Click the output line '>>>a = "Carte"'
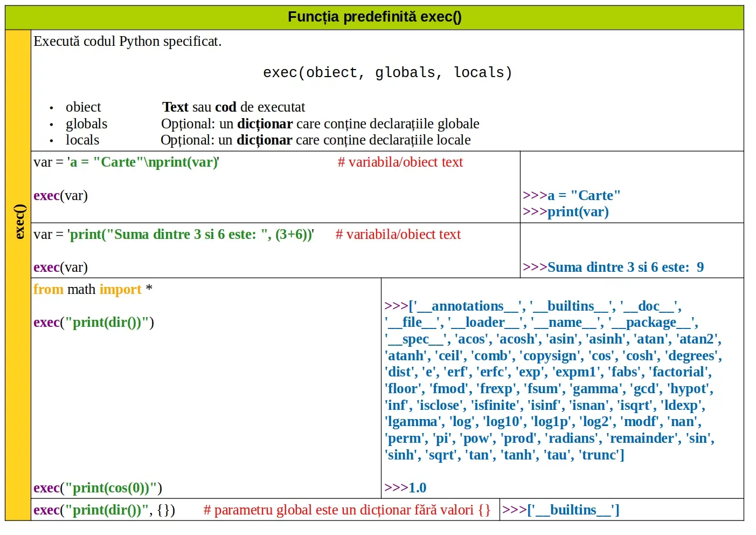This screenshot has width=756, height=535. [571, 195]
